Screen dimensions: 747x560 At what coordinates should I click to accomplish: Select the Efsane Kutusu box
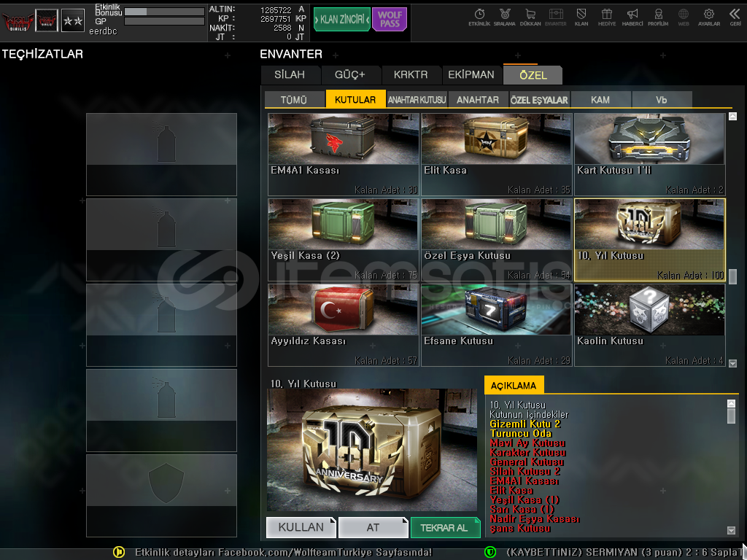(496, 324)
